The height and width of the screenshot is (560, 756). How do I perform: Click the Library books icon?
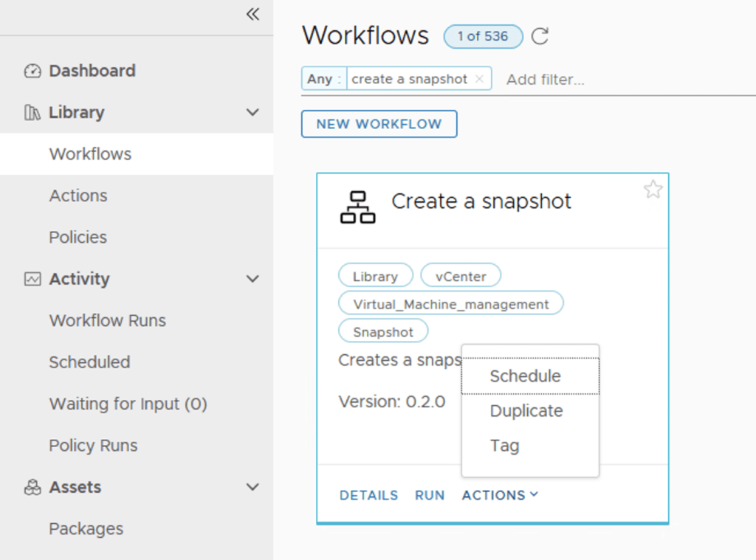[x=32, y=113]
